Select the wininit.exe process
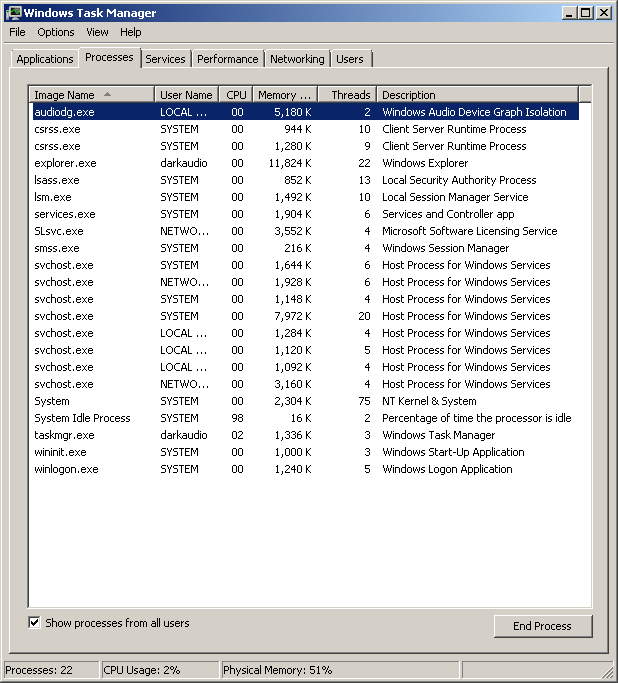 306,452
